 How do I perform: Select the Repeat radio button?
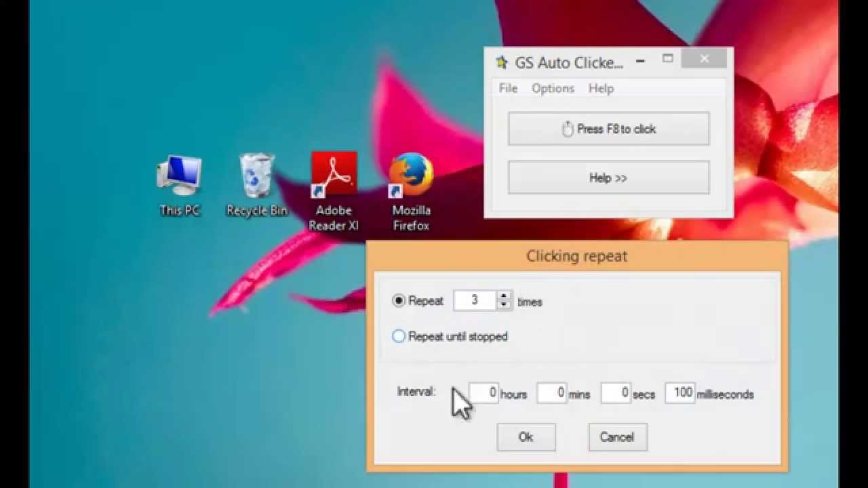click(399, 300)
